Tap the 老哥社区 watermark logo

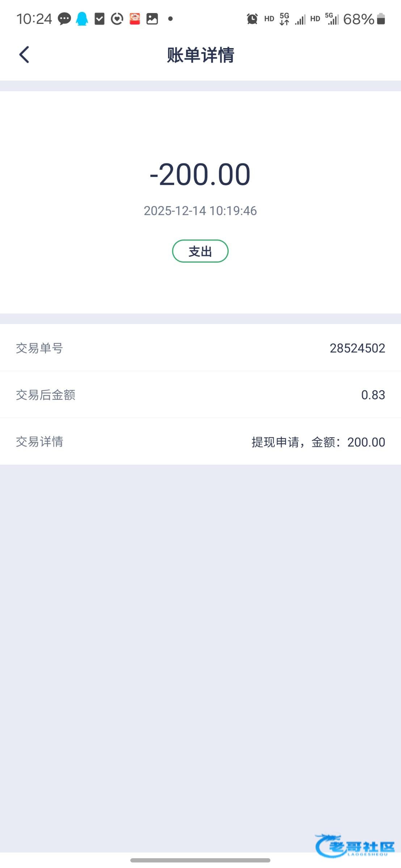[355, 846]
